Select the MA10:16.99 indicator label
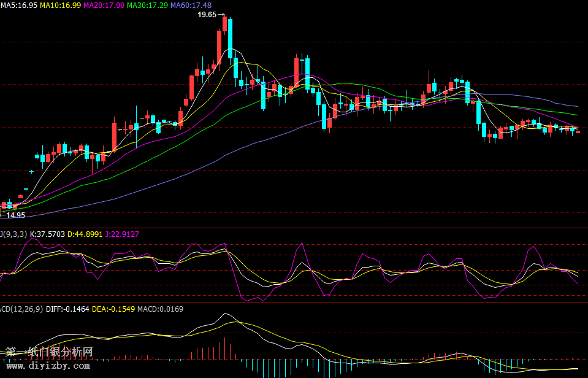 tap(60, 5)
